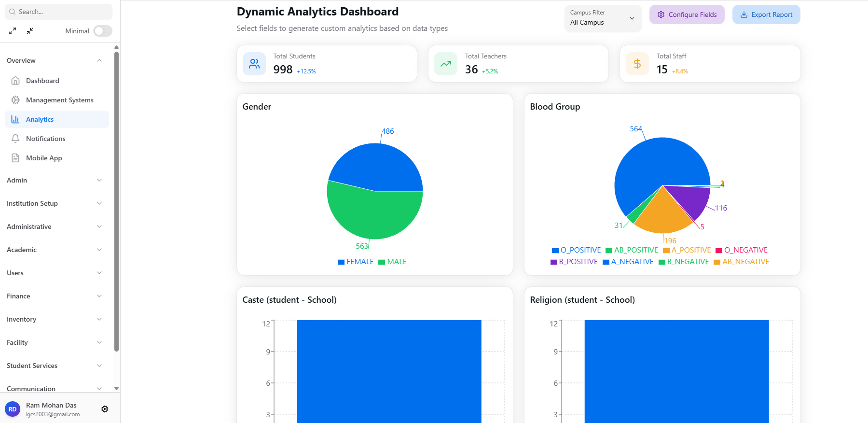Screen dimensions: 868x423
Task: Click the Total Staff dollar icon
Action: click(x=637, y=64)
